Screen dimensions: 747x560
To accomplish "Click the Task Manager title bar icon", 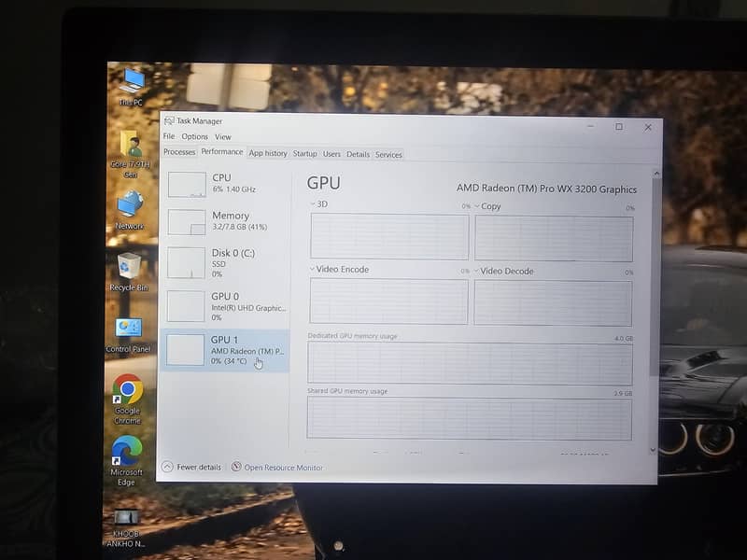I will (x=169, y=121).
